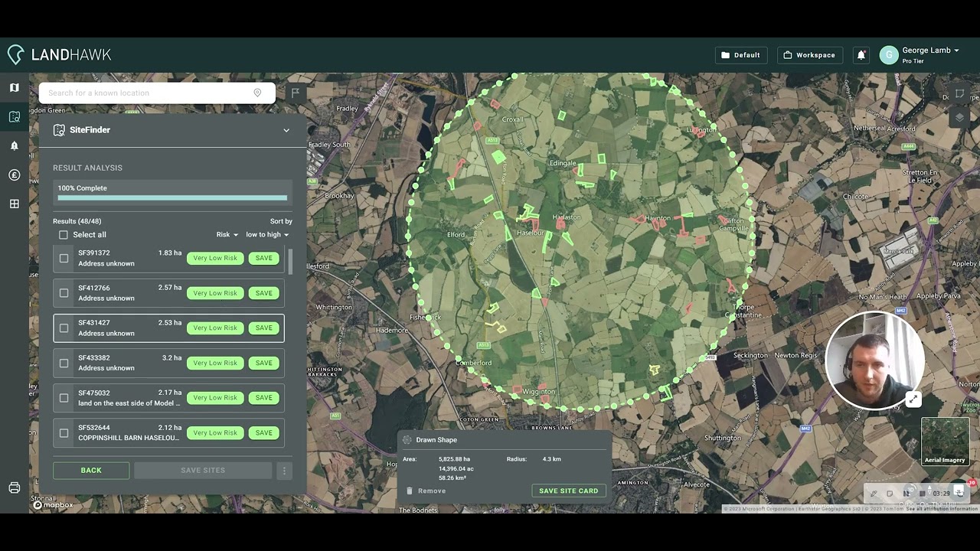980x551 pixels.
Task: Click the results list scrollbar
Action: 290,261
